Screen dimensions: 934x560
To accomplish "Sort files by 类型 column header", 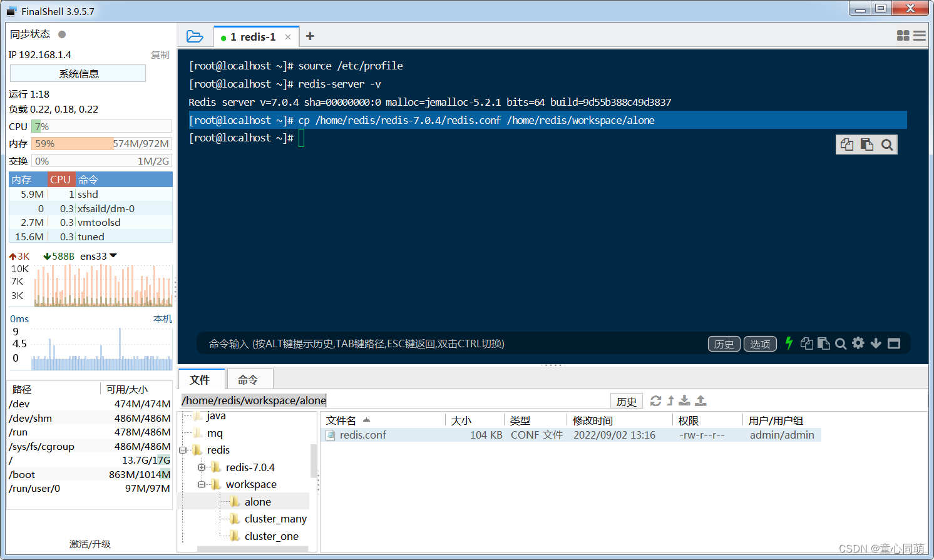I will 536,420.
